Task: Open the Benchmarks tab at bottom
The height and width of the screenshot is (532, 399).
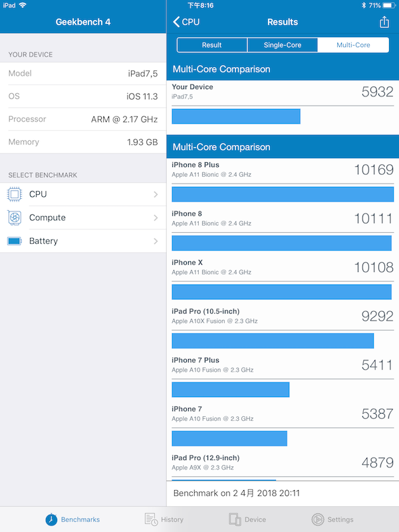Action: tap(72, 519)
